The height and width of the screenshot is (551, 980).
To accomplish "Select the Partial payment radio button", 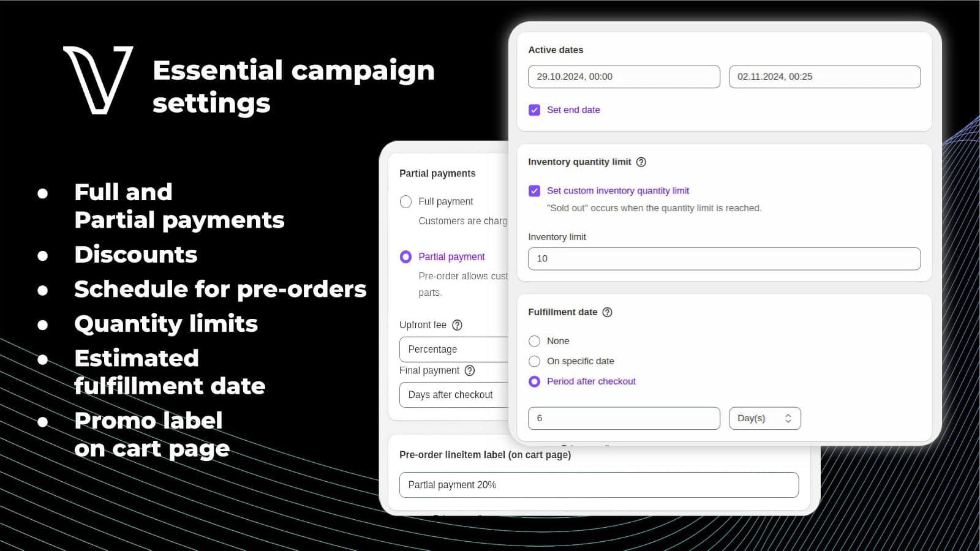I will pyautogui.click(x=405, y=257).
